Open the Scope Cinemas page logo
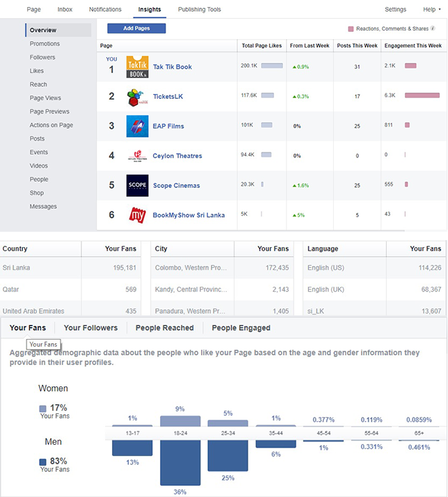Image resolution: width=448 pixels, height=497 pixels. (x=137, y=185)
